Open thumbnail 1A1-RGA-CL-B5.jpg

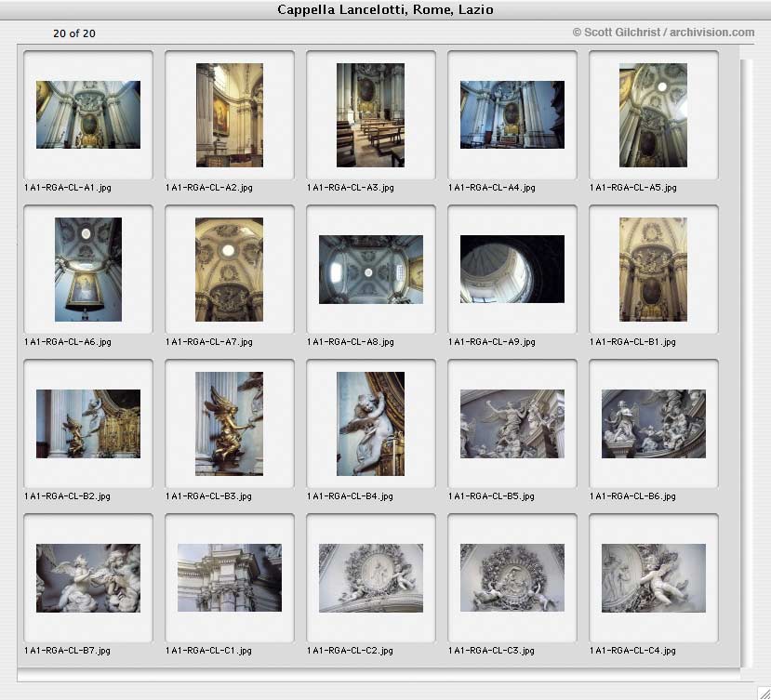tap(512, 424)
